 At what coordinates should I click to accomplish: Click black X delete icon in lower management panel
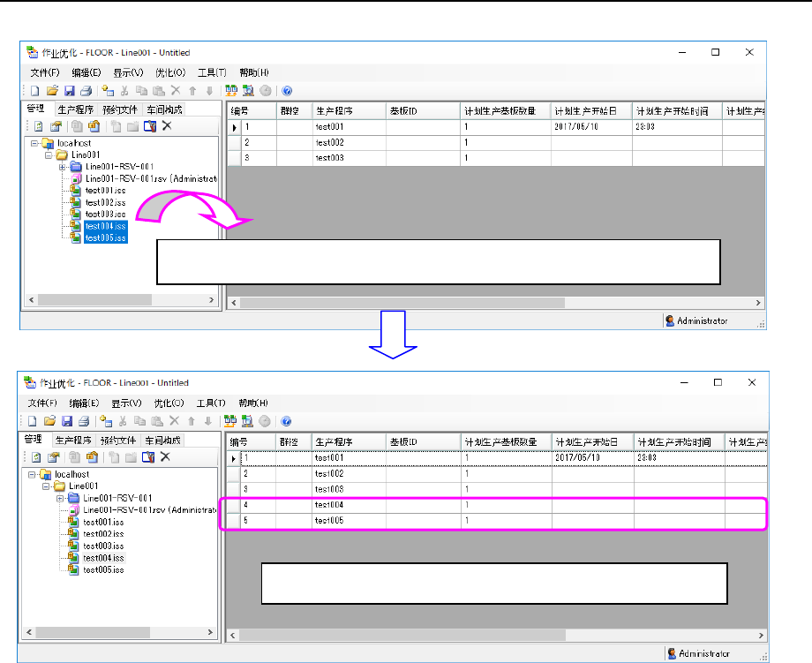point(165,456)
